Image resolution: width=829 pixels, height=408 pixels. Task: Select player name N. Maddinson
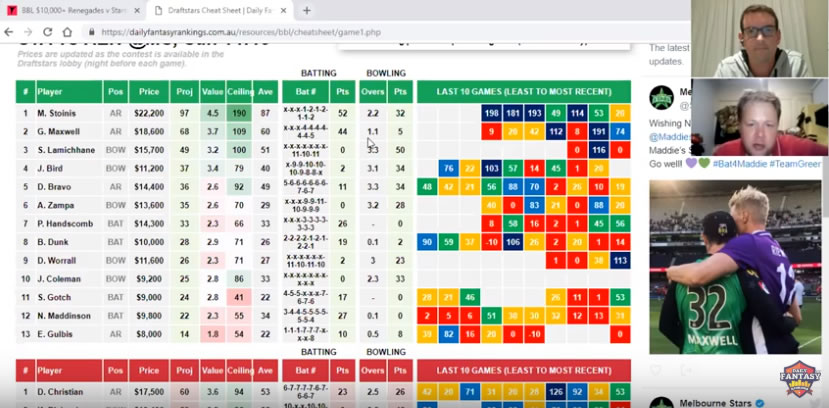[x=64, y=316]
